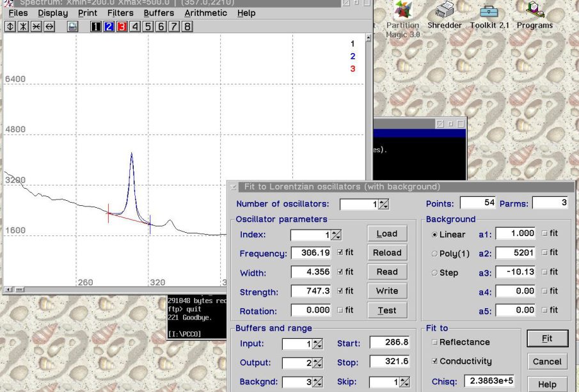The image size is (579, 392).
Task: Click the Output buffer spinner arrows
Action: pos(317,363)
